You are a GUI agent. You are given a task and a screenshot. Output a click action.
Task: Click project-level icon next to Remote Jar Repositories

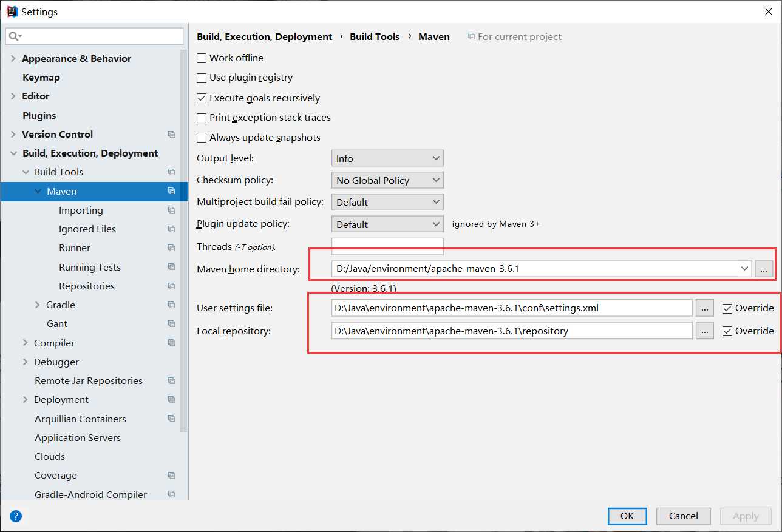[x=171, y=381]
